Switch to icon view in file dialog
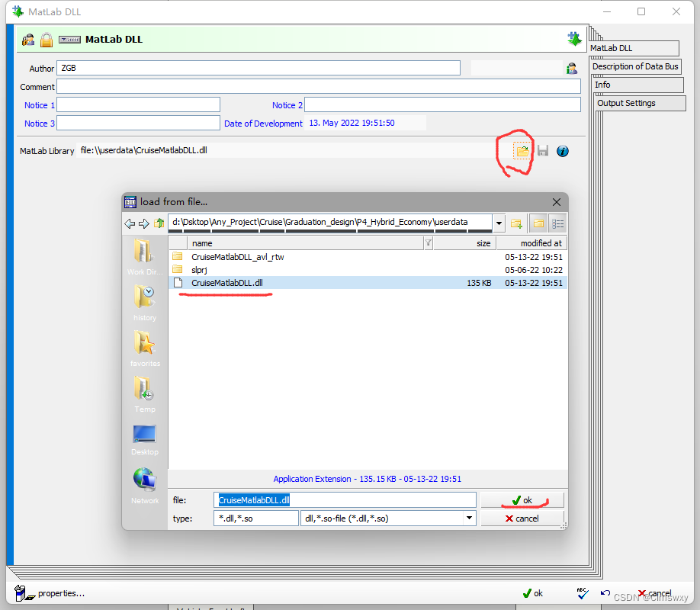The height and width of the screenshot is (610, 700). [x=538, y=223]
